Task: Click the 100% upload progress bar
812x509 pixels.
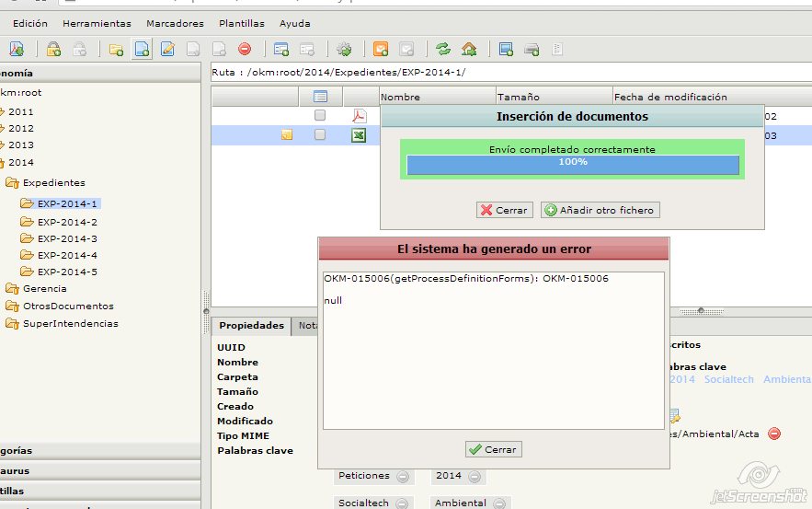Action: 572,163
